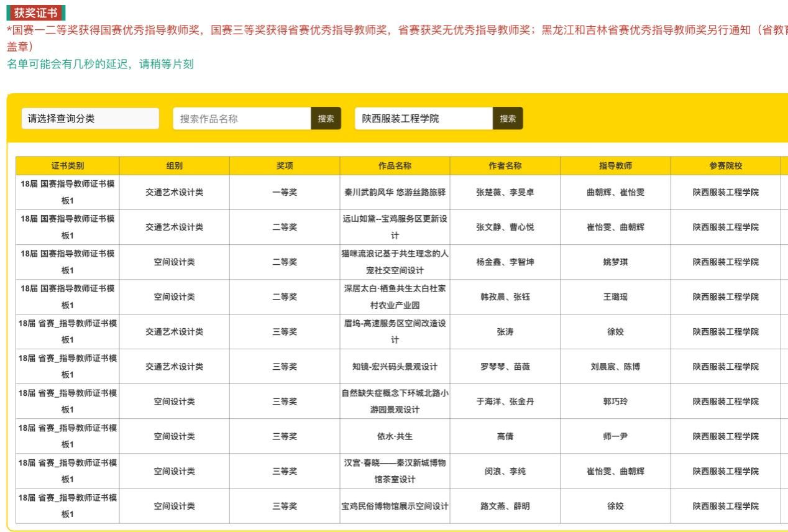This screenshot has height=532, width=788.
Task: Click the 组别 column header
Action: pos(175,166)
